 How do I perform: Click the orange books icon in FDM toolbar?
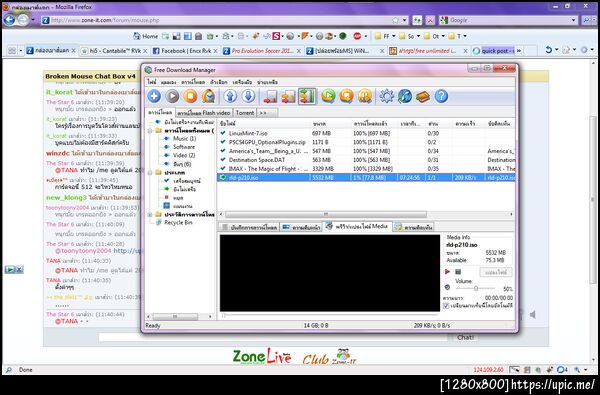pyautogui.click(x=423, y=96)
